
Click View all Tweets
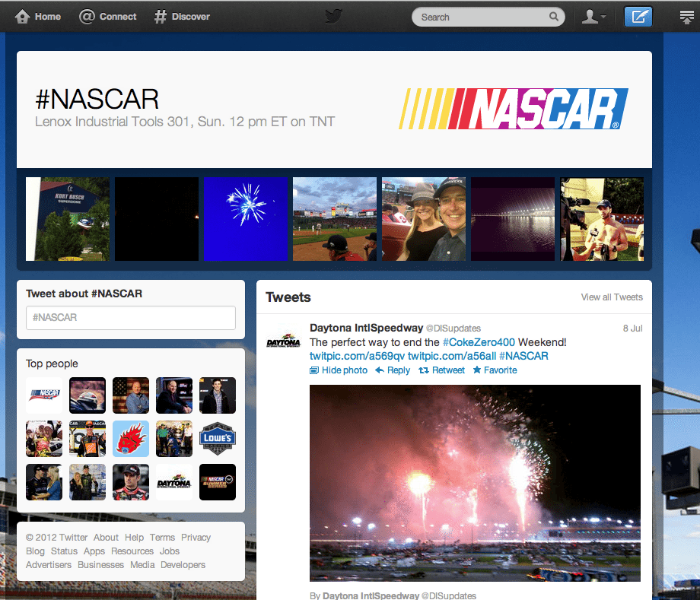612,297
